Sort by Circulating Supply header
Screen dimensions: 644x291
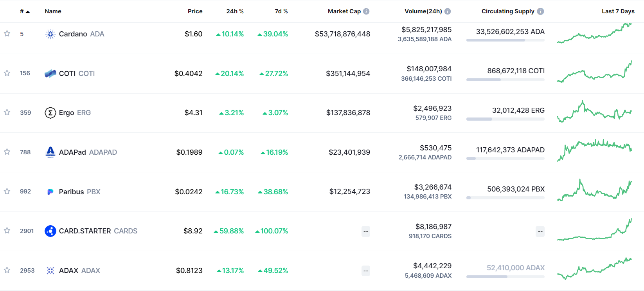point(508,11)
